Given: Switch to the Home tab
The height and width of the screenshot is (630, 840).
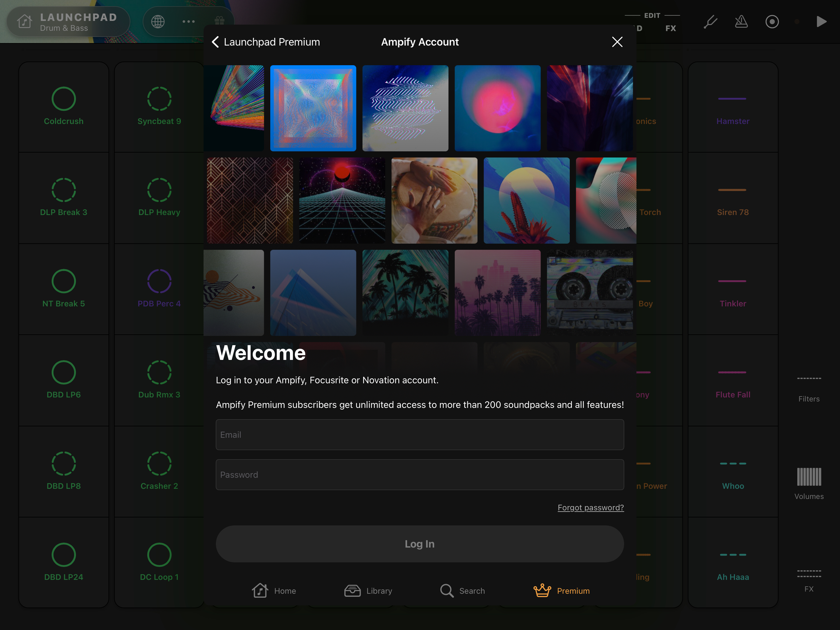Looking at the screenshot, I should point(274,591).
